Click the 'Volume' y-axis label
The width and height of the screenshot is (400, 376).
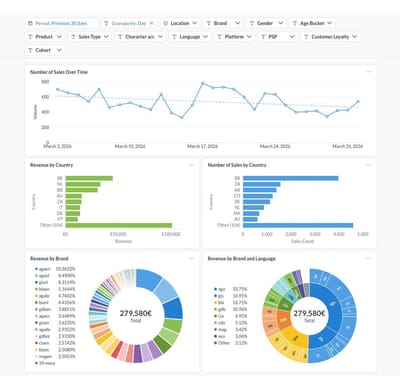35,112
